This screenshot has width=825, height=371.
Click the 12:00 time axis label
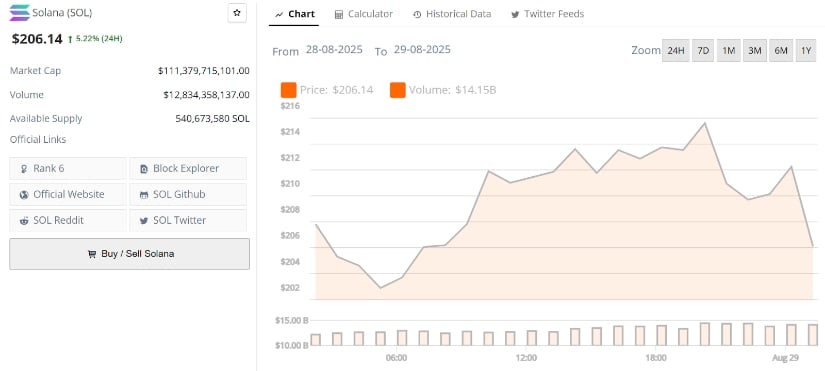click(x=526, y=358)
